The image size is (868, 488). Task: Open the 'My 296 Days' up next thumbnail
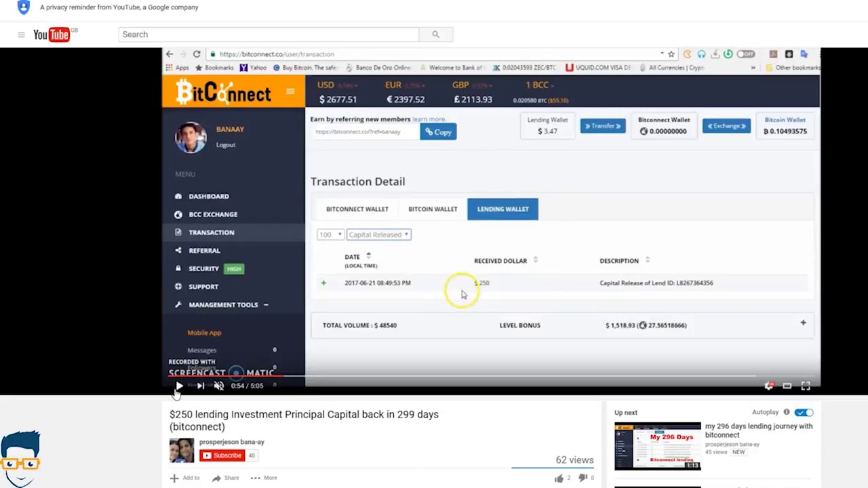[658, 446]
